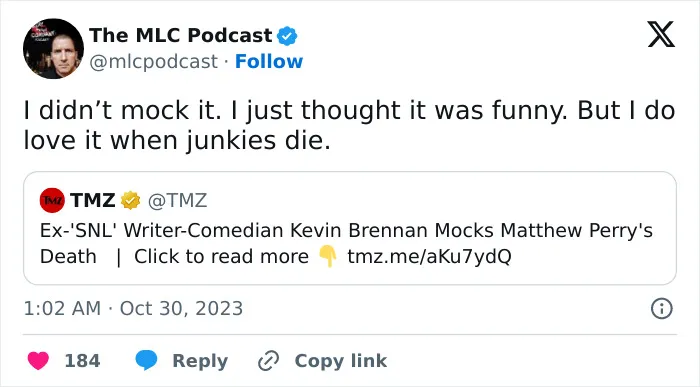Click the red TMZ logo avatar
Image resolution: width=700 pixels, height=387 pixels.
[x=52, y=200]
